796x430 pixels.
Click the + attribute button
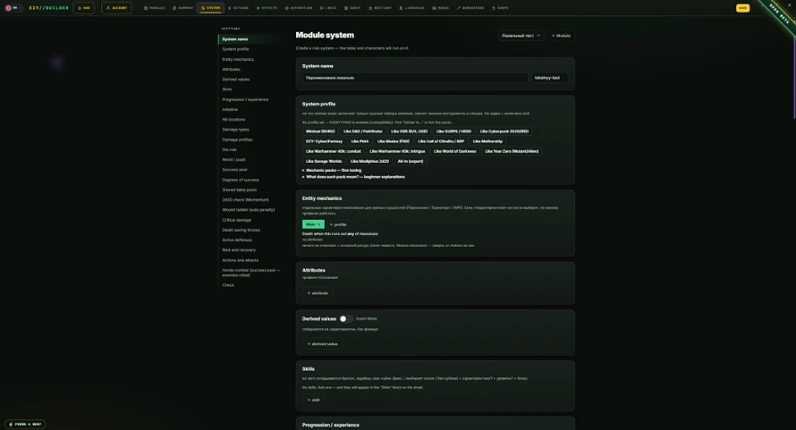click(x=318, y=293)
